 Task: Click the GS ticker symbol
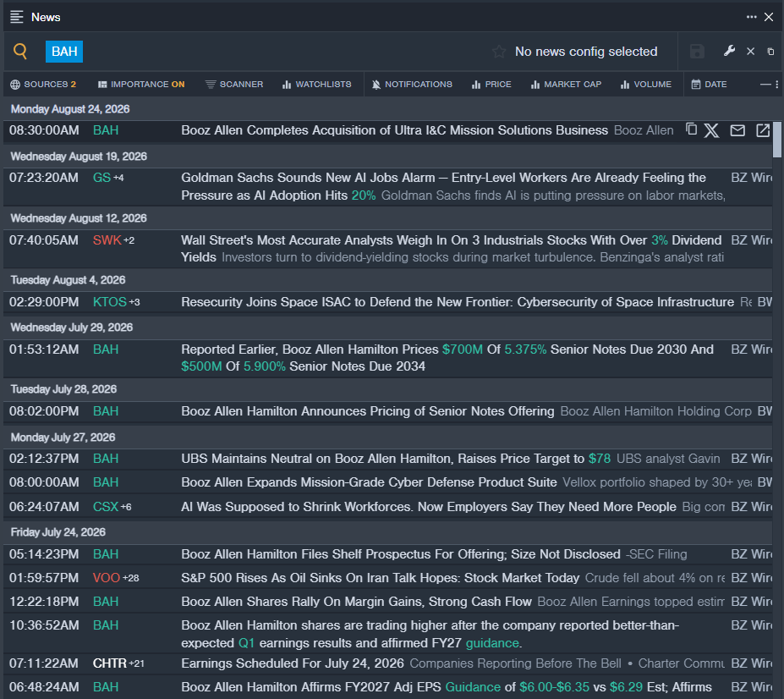pyautogui.click(x=101, y=178)
